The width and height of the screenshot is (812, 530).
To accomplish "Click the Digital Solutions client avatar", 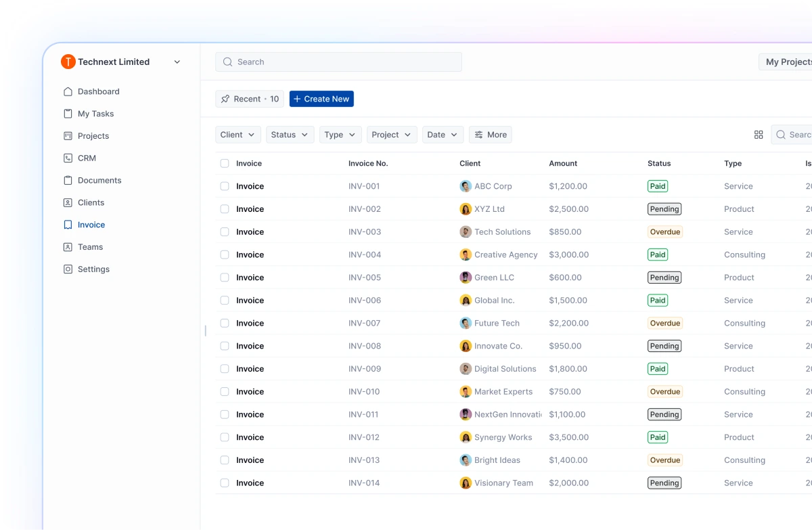I will click(466, 369).
